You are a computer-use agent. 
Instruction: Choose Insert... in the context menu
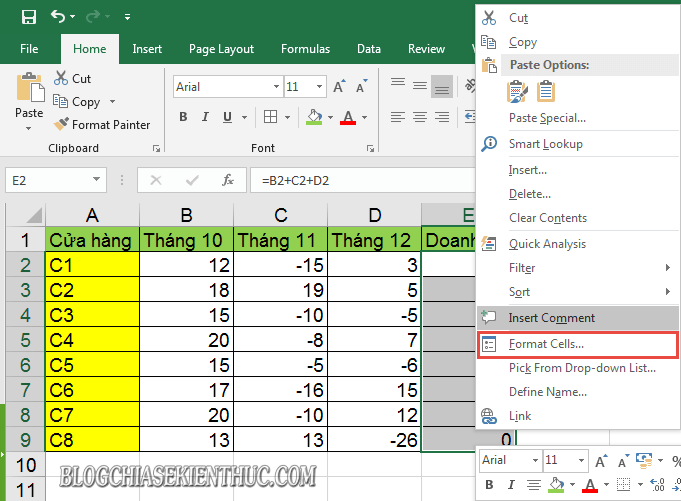[x=578, y=170]
